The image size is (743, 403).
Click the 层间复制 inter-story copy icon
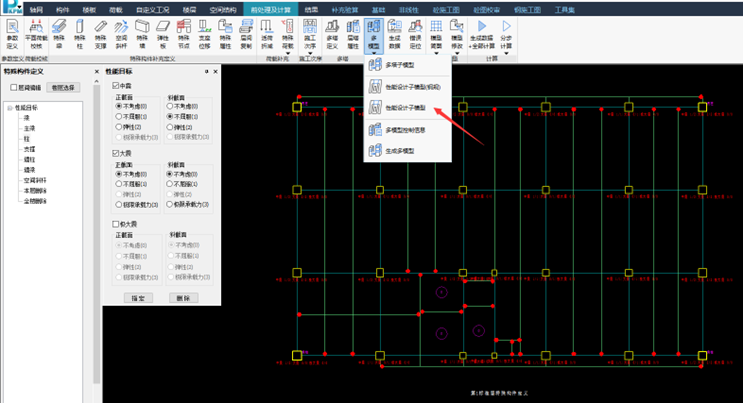pyautogui.click(x=246, y=34)
